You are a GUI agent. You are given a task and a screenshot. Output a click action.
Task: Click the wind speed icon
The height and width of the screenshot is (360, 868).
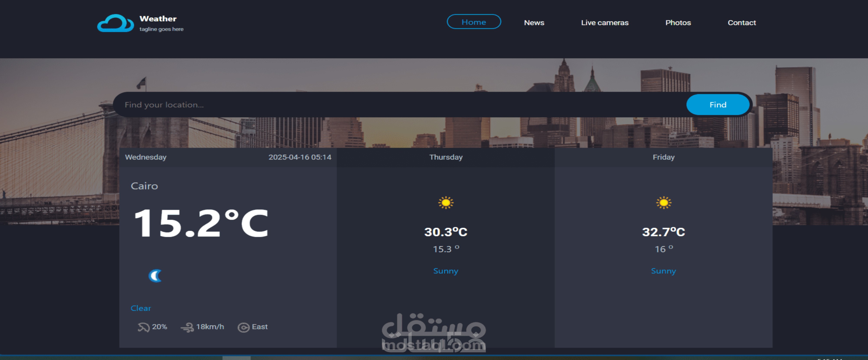[187, 327]
